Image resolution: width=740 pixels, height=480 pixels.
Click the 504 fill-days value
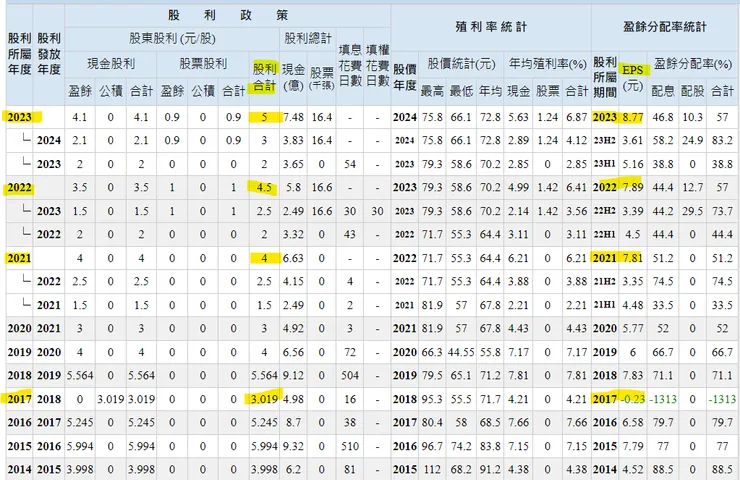click(x=350, y=376)
